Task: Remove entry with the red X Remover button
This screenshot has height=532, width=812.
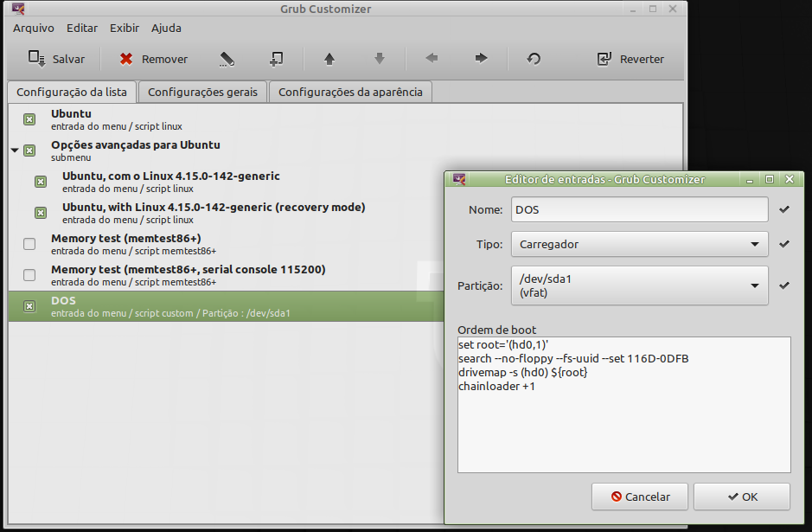Action: [x=153, y=59]
